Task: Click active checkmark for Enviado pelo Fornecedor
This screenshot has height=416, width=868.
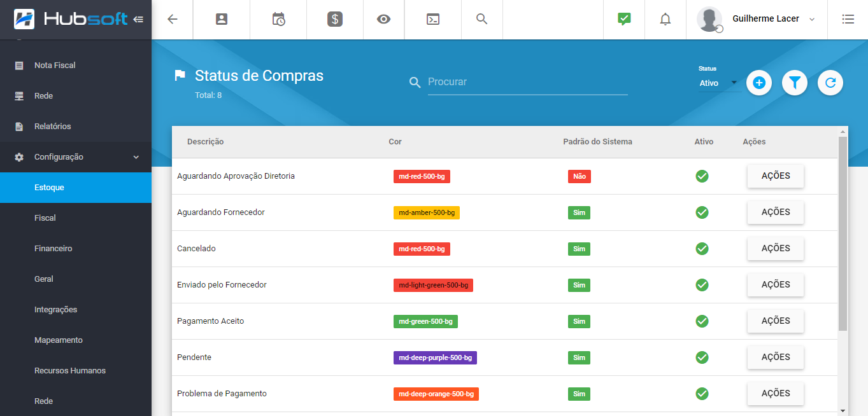Action: [702, 285]
